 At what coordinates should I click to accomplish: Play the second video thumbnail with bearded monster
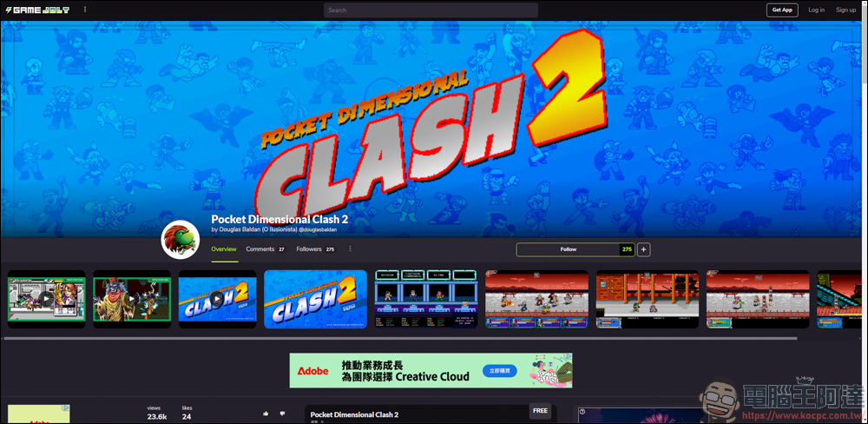(x=132, y=299)
